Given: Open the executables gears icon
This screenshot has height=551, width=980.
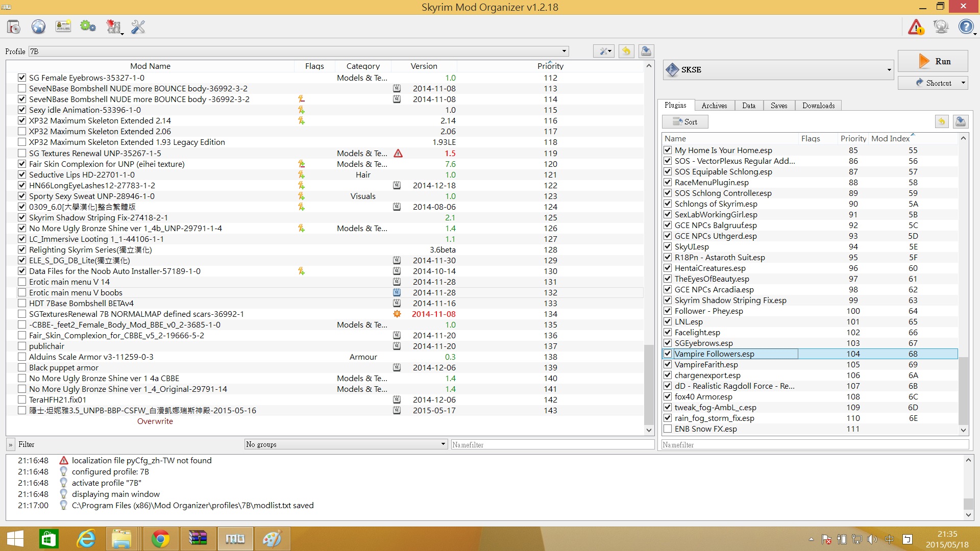Looking at the screenshot, I should click(x=88, y=27).
